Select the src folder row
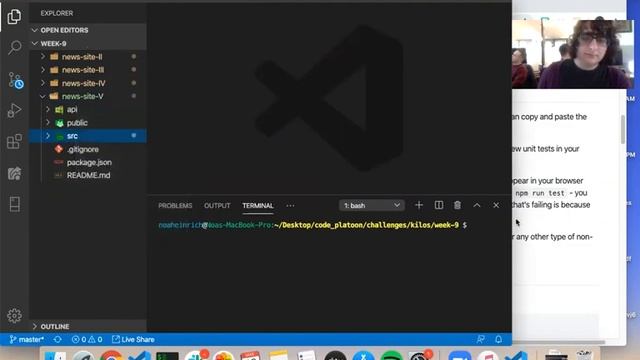This screenshot has width=640, height=360. (x=88, y=136)
